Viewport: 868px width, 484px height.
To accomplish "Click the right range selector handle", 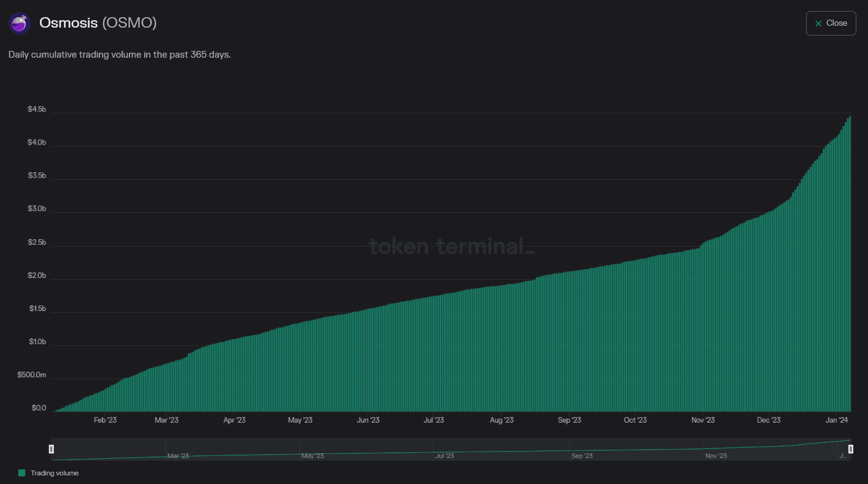I will [851, 449].
